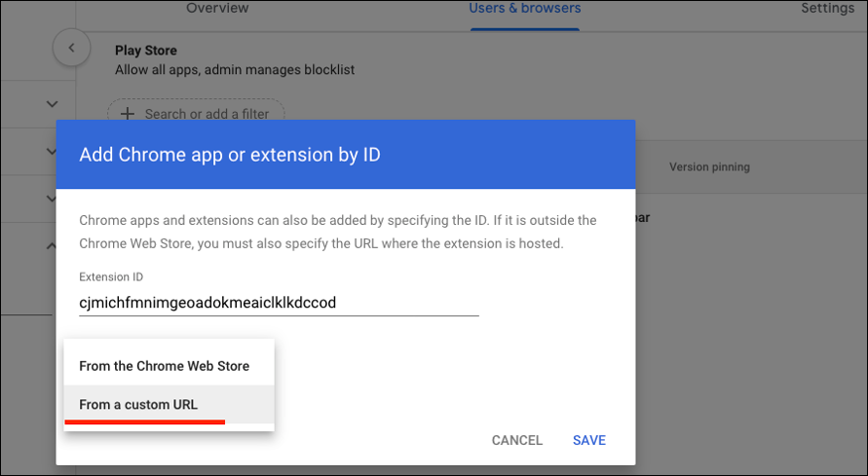The image size is (868, 476).
Task: Select 'From the Chrome Web Store' option
Action: (x=165, y=366)
